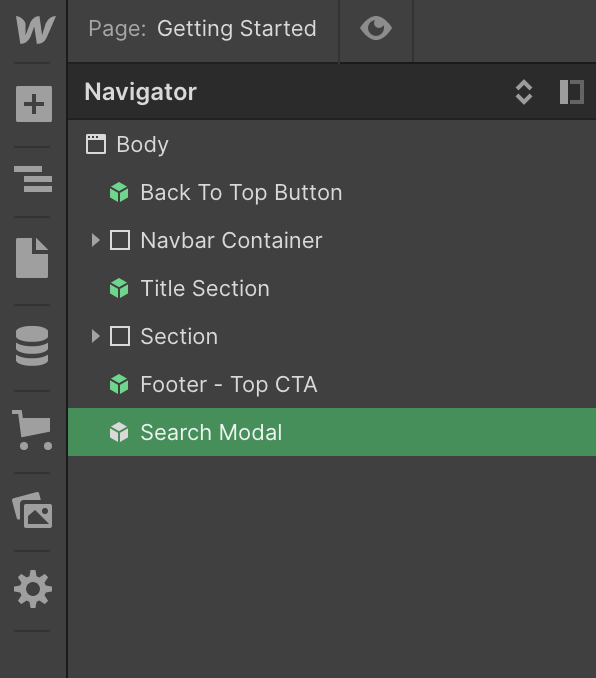Toggle preview mode with eye icon
This screenshot has height=678, width=596.
click(x=376, y=29)
